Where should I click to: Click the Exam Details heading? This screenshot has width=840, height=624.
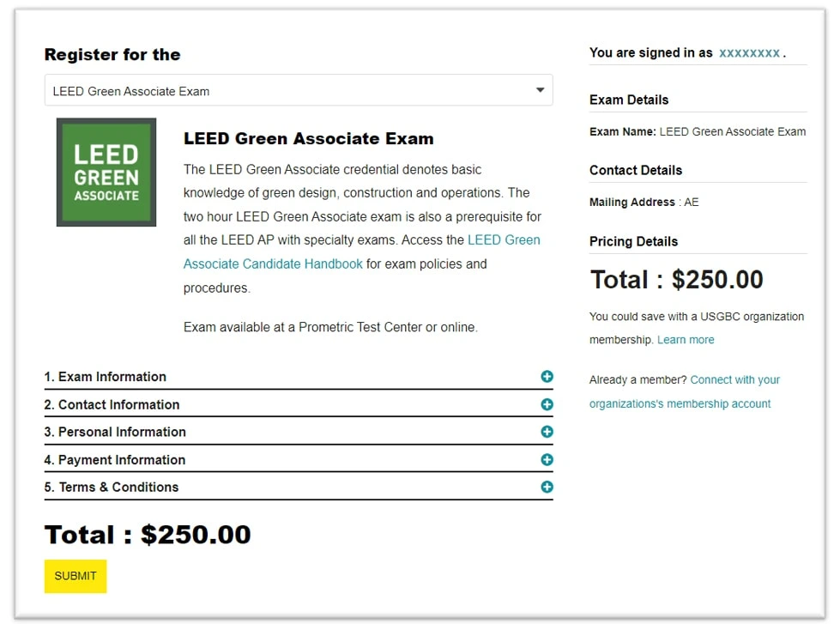click(629, 100)
